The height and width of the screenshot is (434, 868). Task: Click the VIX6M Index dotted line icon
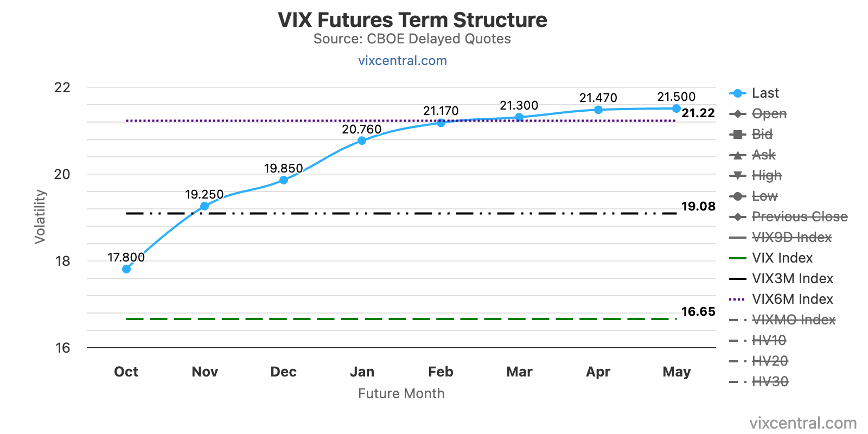(x=737, y=299)
